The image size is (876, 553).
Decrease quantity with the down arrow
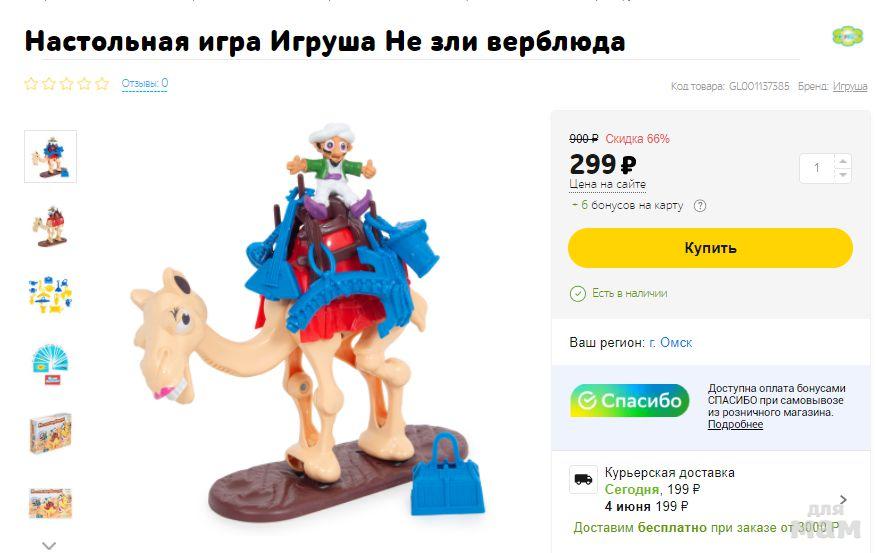pos(842,175)
